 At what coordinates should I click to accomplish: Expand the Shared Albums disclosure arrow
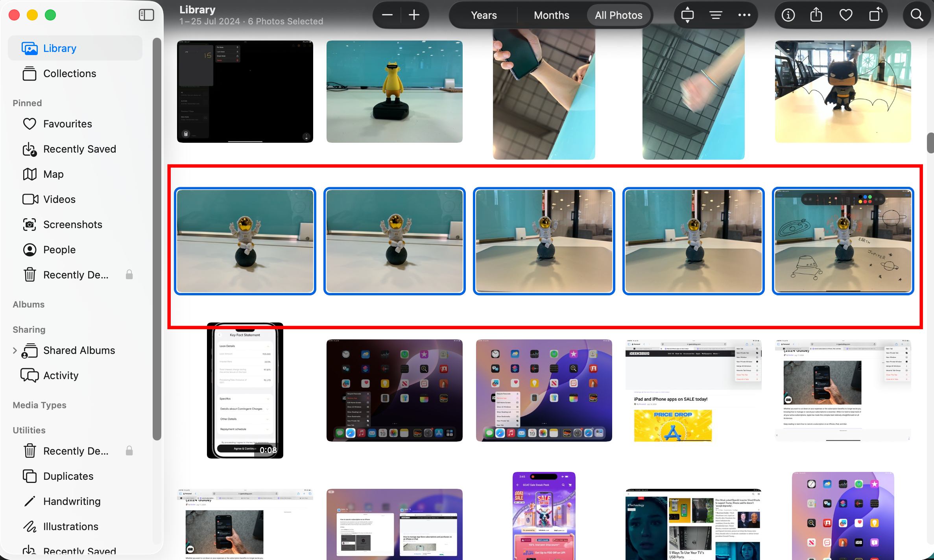click(15, 350)
